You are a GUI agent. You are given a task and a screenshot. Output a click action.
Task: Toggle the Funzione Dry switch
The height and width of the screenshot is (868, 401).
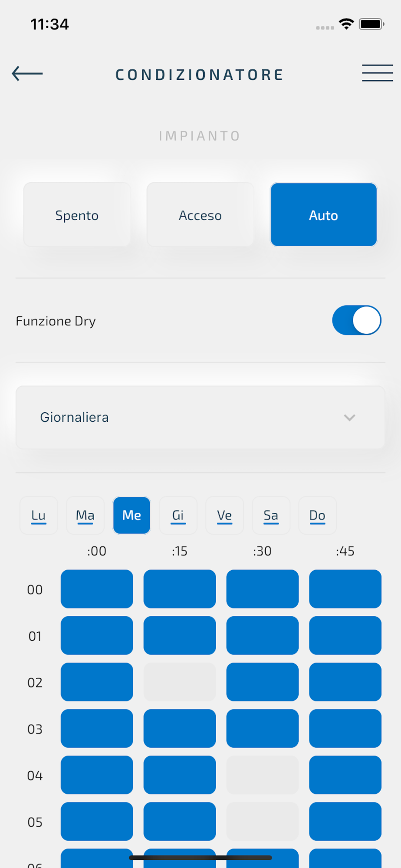(x=357, y=320)
